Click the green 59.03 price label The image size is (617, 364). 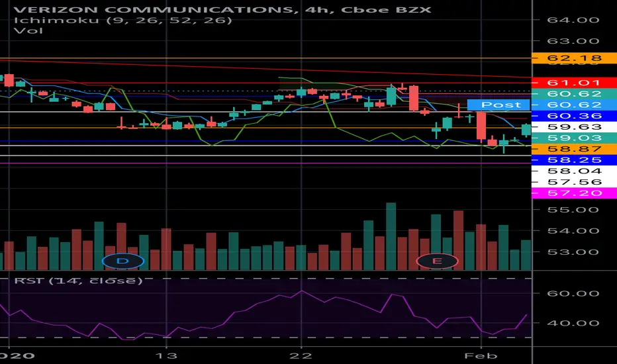click(x=574, y=138)
